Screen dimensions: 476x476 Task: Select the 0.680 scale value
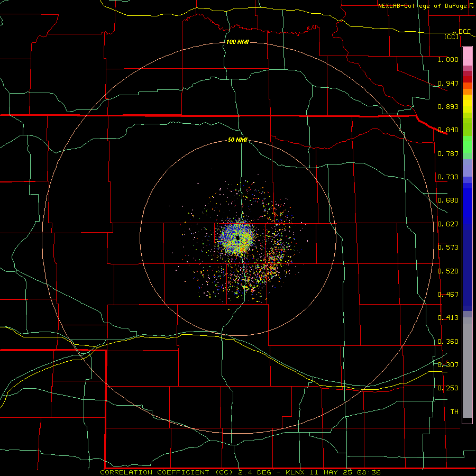click(x=448, y=200)
